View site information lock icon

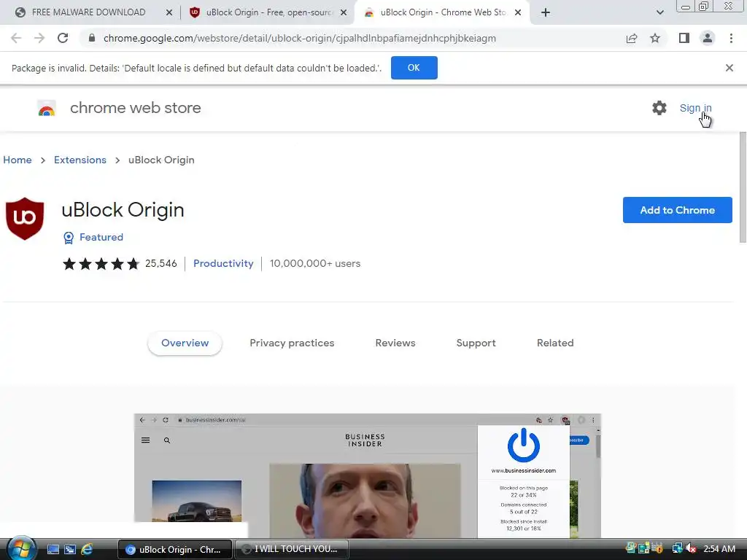coord(92,38)
